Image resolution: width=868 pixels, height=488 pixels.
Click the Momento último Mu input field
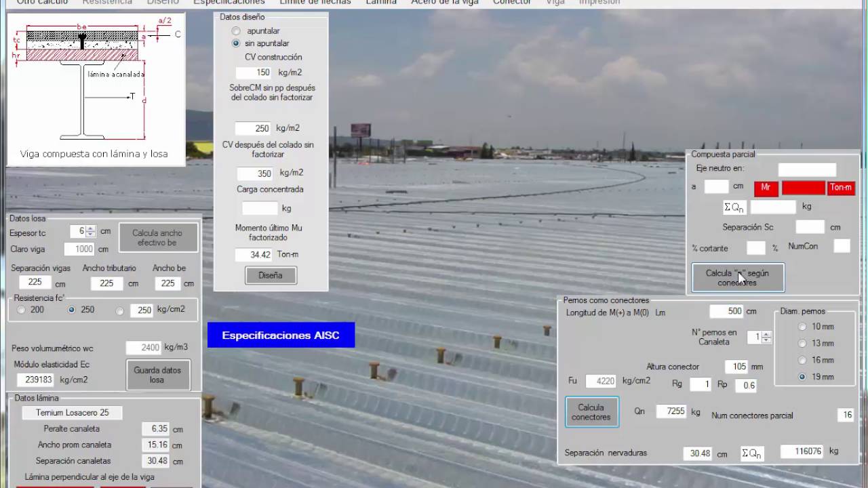(x=254, y=255)
